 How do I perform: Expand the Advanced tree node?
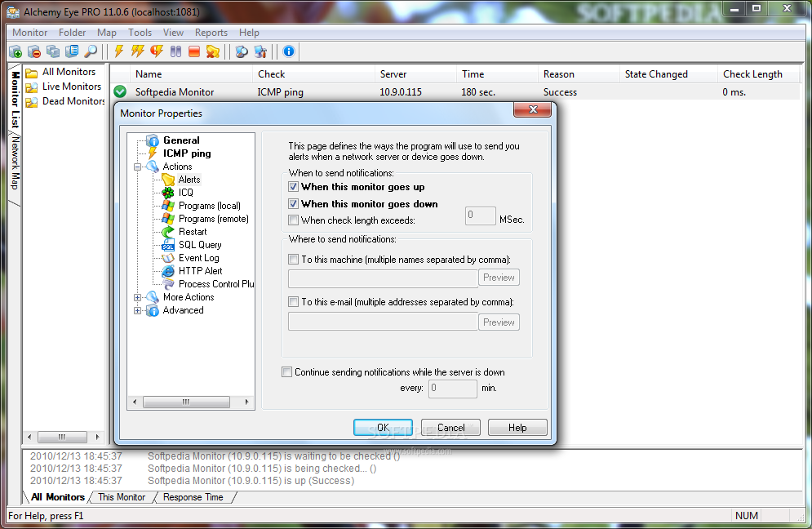click(x=137, y=311)
